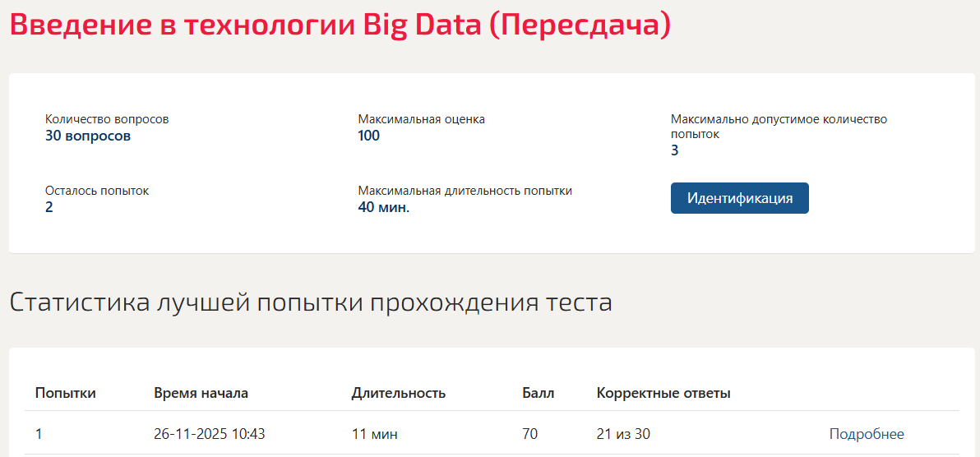Click the Максимальная оценка label

click(x=421, y=119)
